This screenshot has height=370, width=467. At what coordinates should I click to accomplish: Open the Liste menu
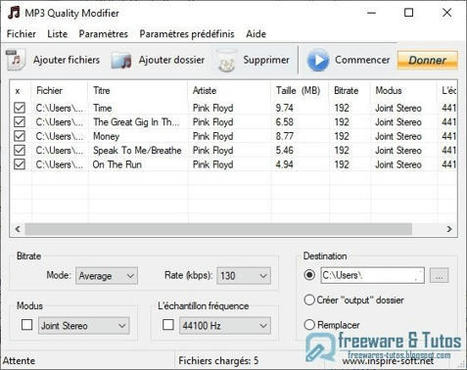click(57, 34)
